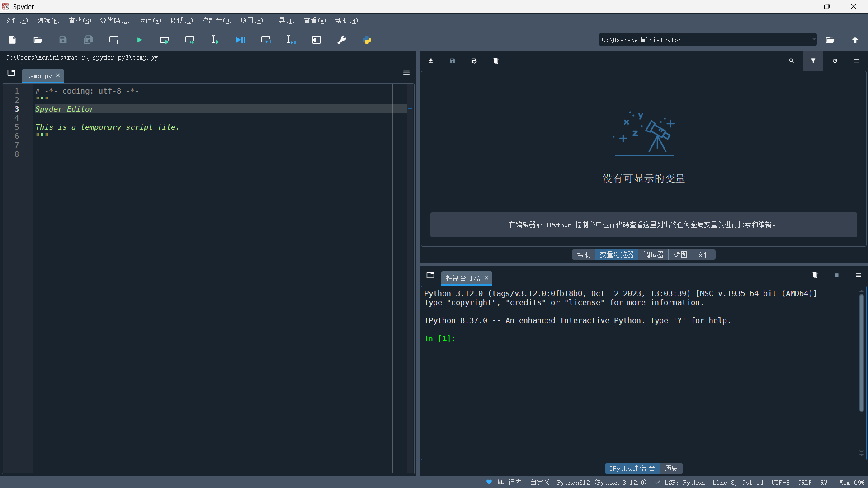Open the editor options menu
The height and width of the screenshot is (488, 868).
pyautogui.click(x=406, y=73)
